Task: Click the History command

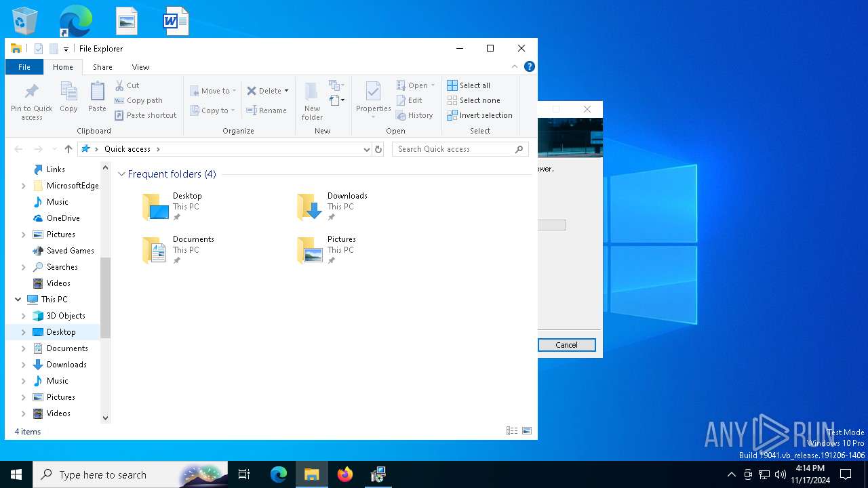Action: pyautogui.click(x=414, y=115)
